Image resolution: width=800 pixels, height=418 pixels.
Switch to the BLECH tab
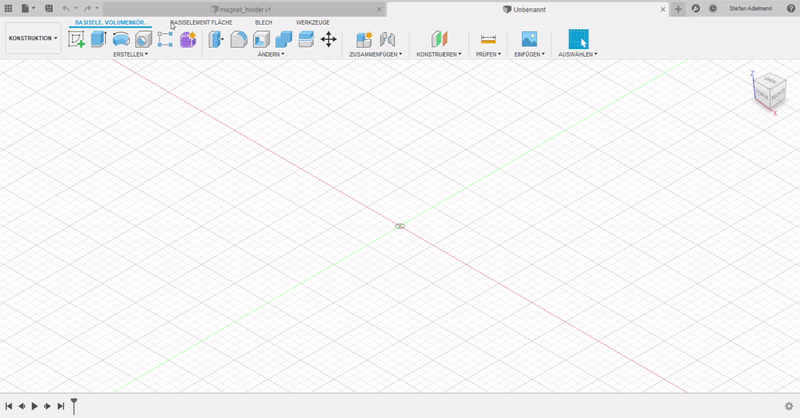point(263,21)
